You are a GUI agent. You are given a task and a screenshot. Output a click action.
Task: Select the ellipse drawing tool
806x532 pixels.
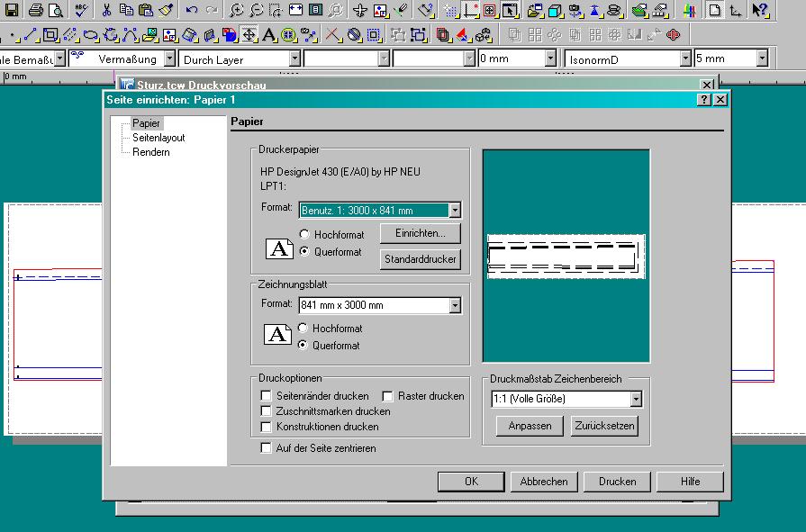(91, 35)
